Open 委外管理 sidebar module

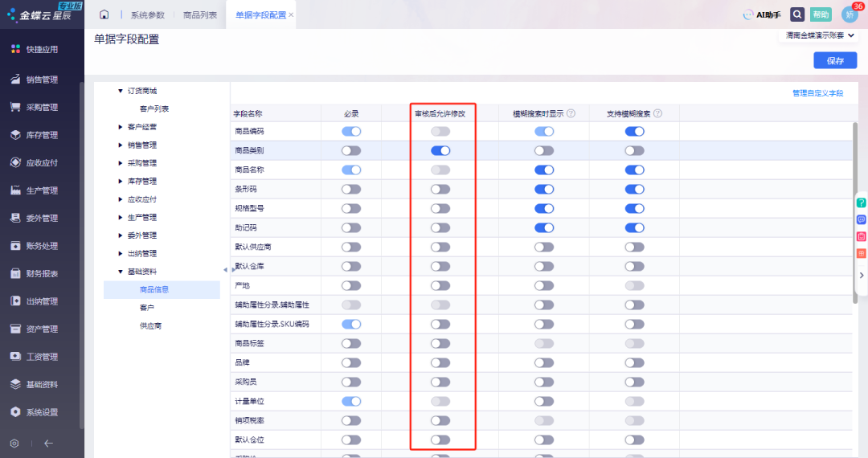[x=35, y=218]
